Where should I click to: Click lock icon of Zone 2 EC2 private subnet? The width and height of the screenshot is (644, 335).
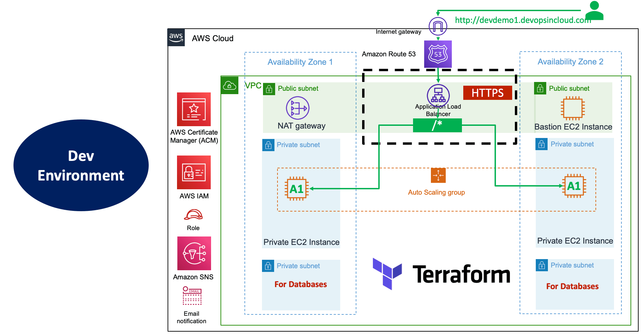click(x=541, y=144)
